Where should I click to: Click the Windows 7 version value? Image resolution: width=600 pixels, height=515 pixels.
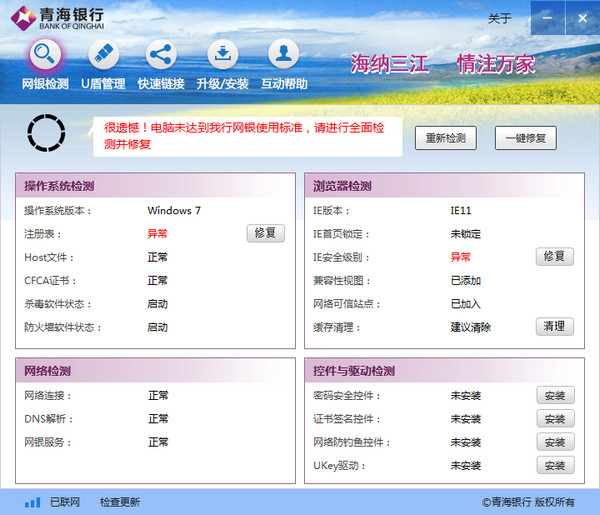pyautogui.click(x=174, y=210)
